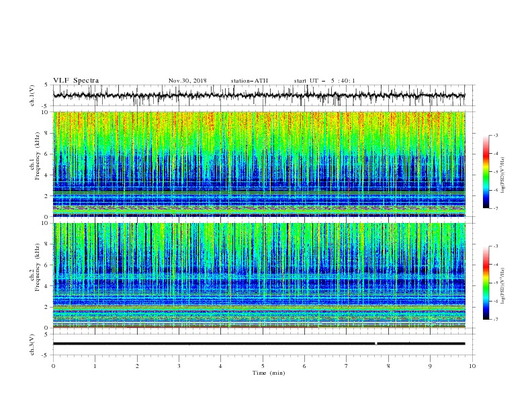Click time axis tick label "9"
The width and height of the screenshot is (532, 411).
click(430, 366)
